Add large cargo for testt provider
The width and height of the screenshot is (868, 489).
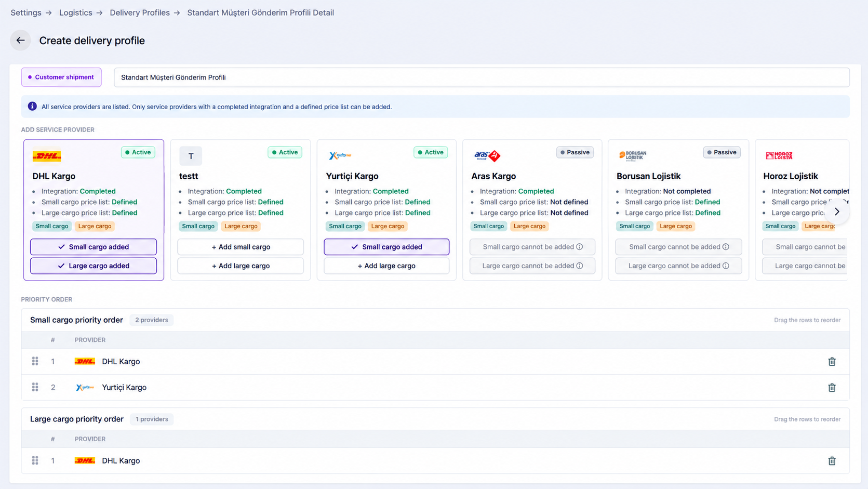click(241, 266)
